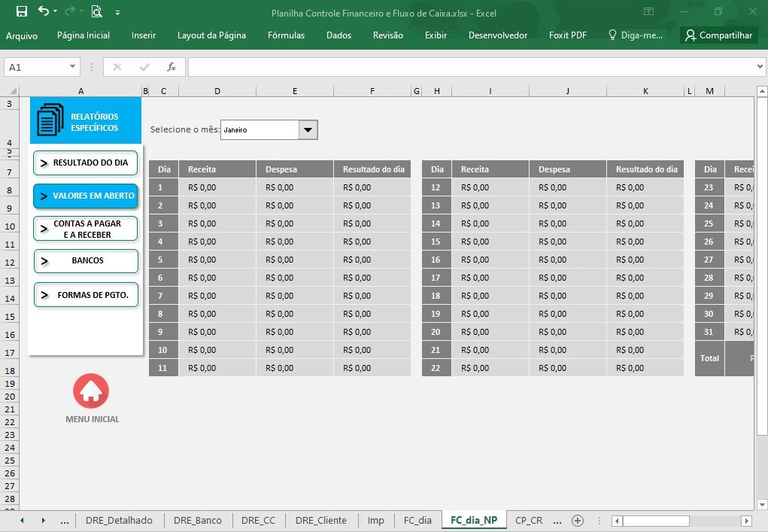Open the Undo history dropdown arrow
The height and width of the screenshot is (532, 768).
click(56, 11)
